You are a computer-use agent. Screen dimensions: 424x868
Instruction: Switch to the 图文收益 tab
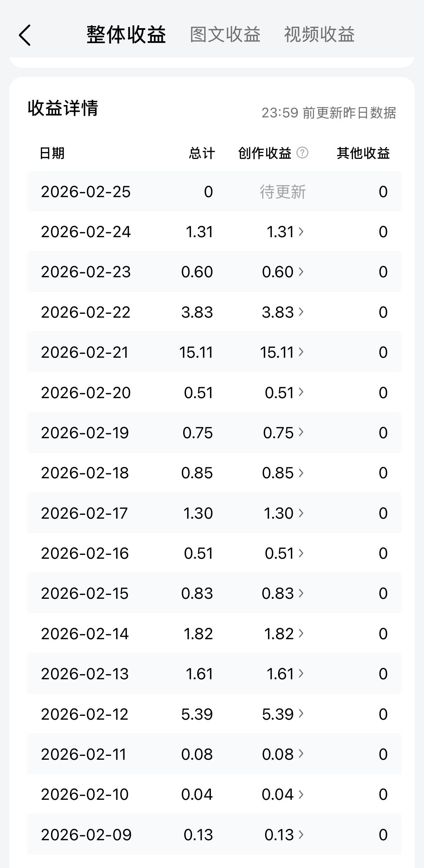coord(225,34)
